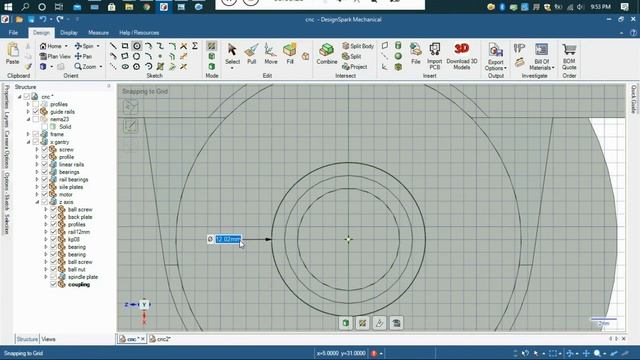Insert a File
The width and height of the screenshot is (640, 360).
coord(416,54)
